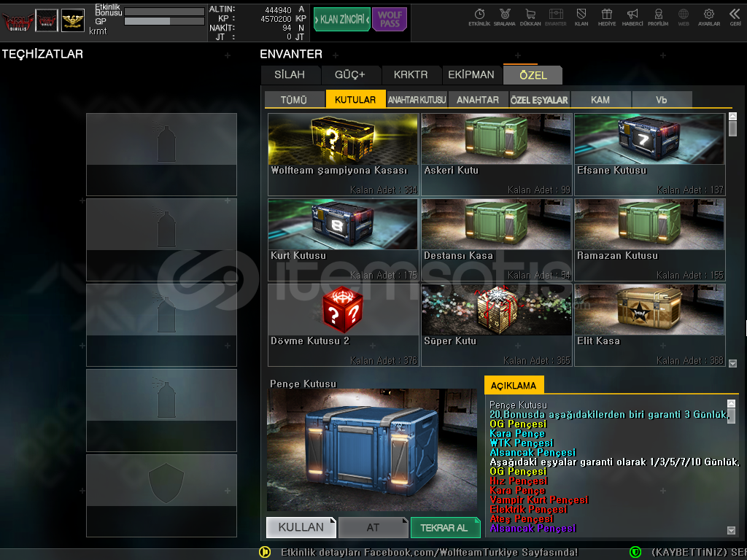Click the "Elektrik Pençesi" description line
The width and height of the screenshot is (747, 560).
[528, 510]
